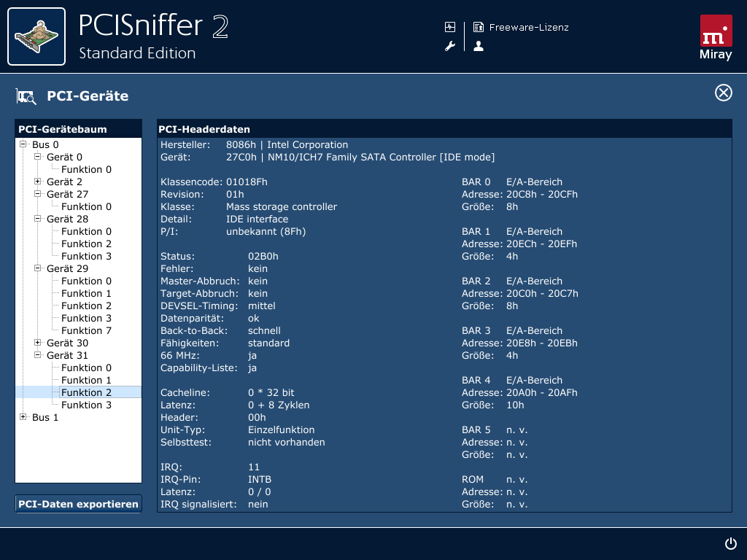Select Funktion 0 under Gerät 27
Image resolution: width=747 pixels, height=560 pixels.
pos(87,206)
